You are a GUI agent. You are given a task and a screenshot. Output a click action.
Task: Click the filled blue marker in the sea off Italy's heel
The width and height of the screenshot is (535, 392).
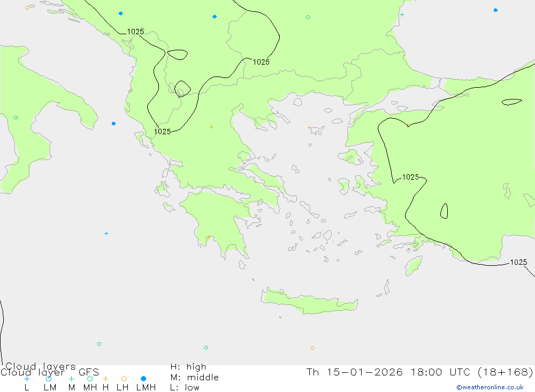(113, 124)
